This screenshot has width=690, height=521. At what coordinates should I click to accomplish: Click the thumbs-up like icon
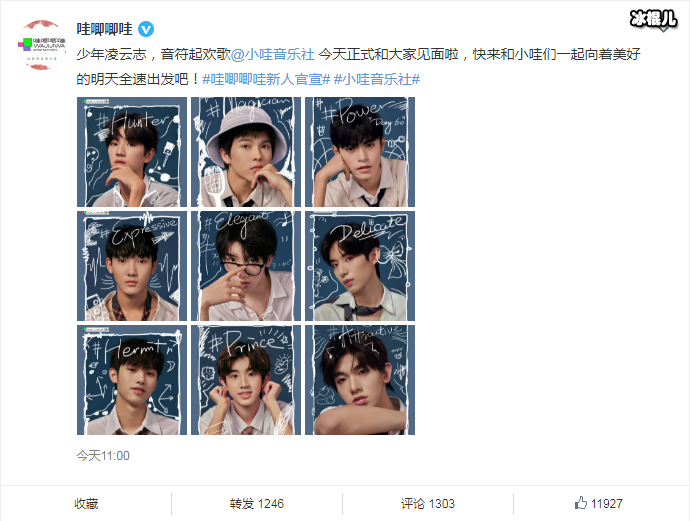[581, 503]
